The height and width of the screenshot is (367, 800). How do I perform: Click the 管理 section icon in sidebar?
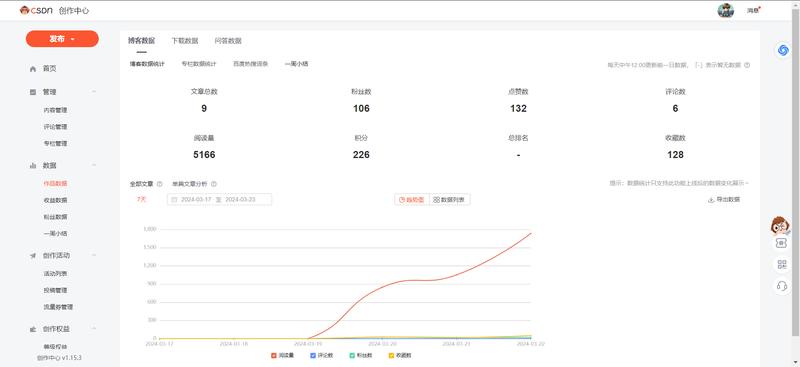(x=33, y=92)
